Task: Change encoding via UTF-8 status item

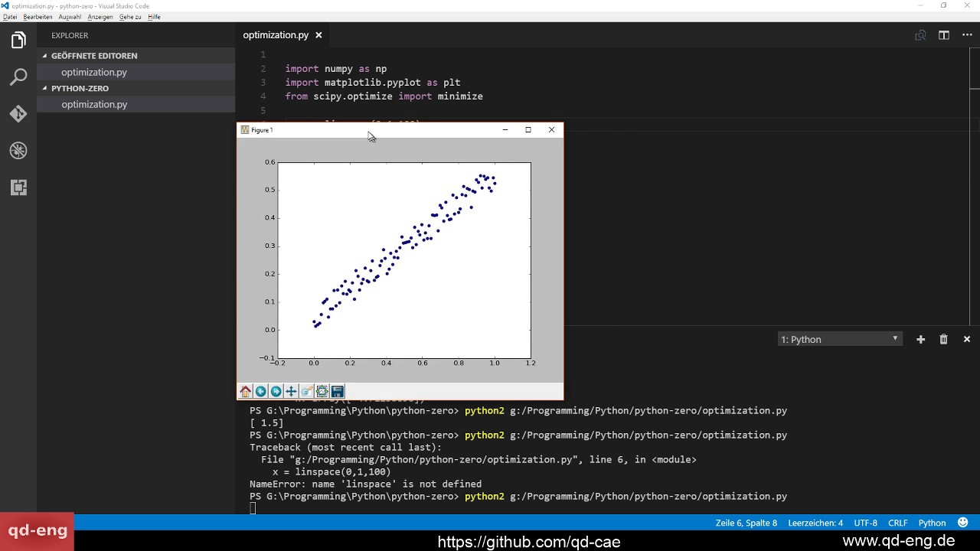Action: point(865,523)
